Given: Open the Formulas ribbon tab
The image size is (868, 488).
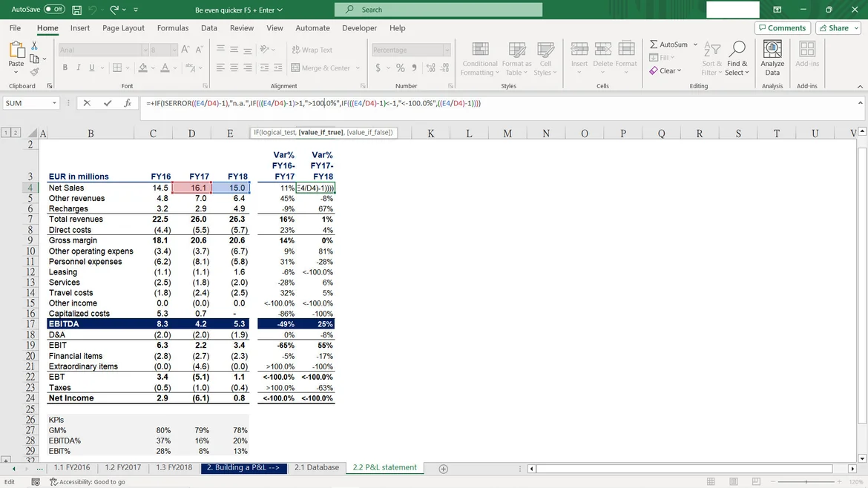Looking at the screenshot, I should coord(172,28).
